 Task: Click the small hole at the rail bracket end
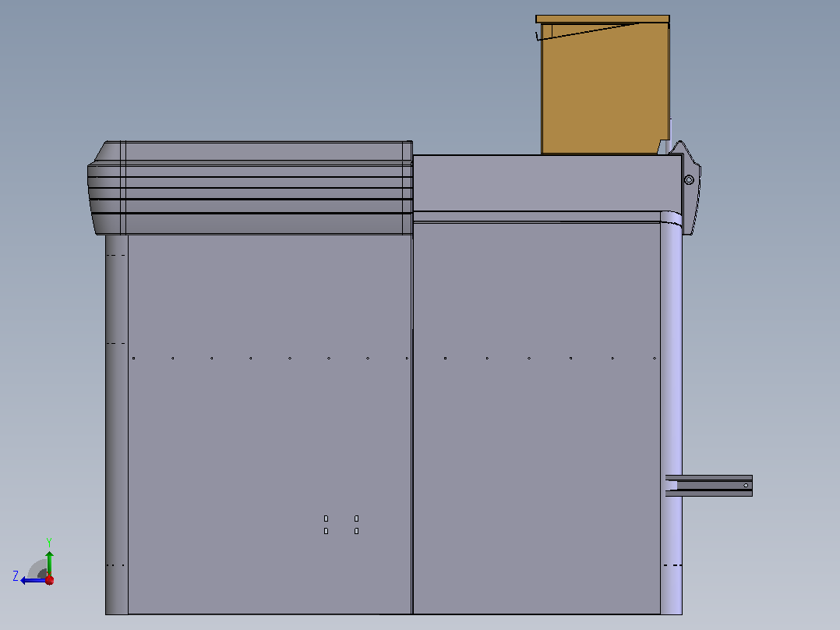[x=746, y=486]
